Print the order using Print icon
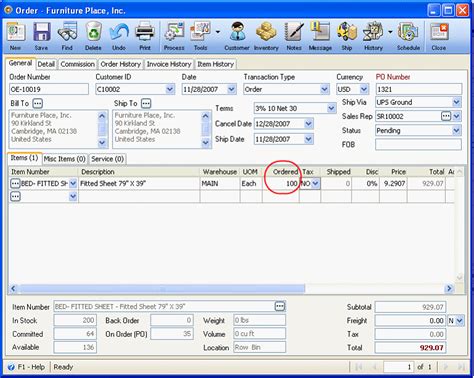474x378 pixels. click(x=145, y=36)
